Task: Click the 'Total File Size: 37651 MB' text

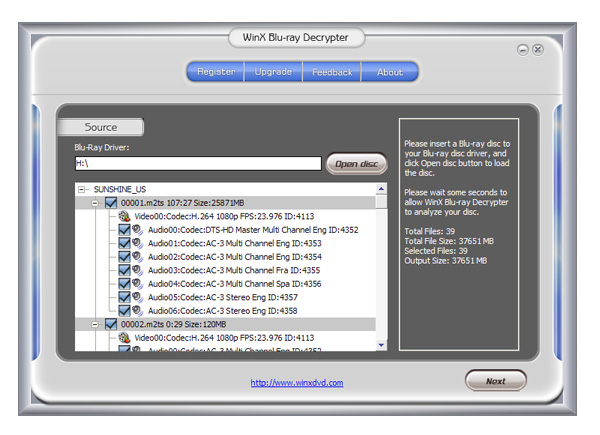Action: click(449, 241)
